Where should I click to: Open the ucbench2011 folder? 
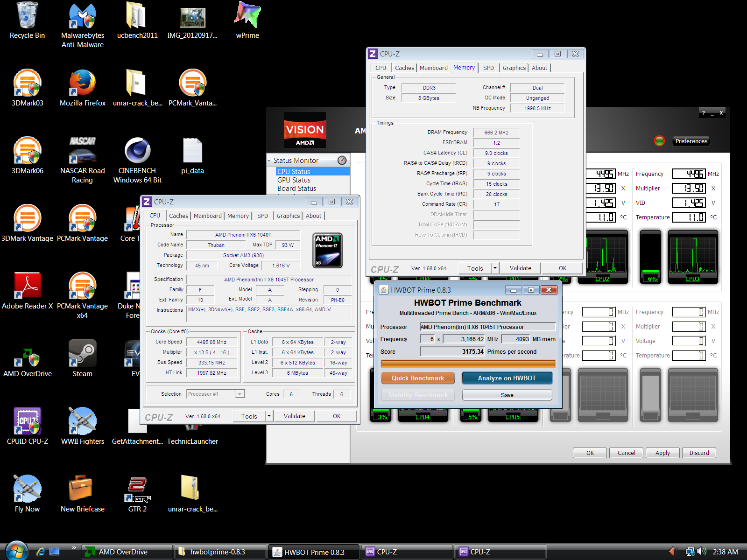tap(137, 21)
